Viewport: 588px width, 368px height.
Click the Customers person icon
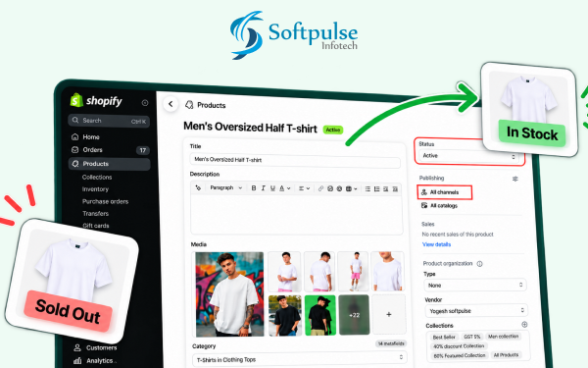point(77,347)
